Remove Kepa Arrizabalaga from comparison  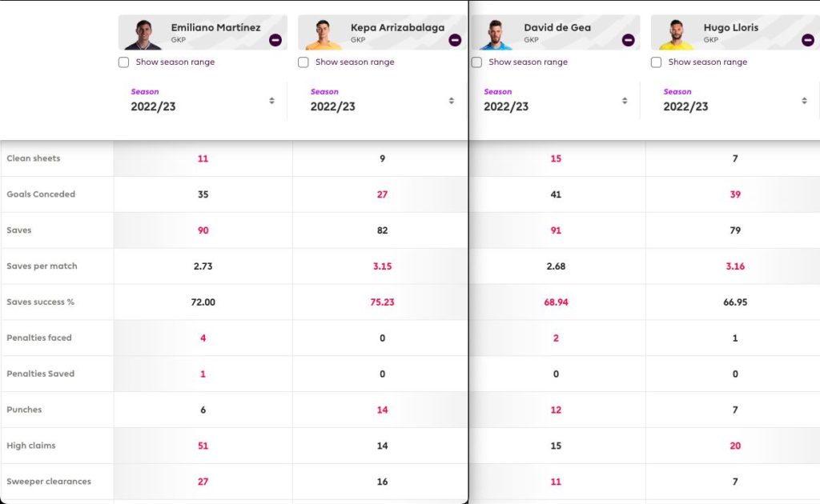455,40
